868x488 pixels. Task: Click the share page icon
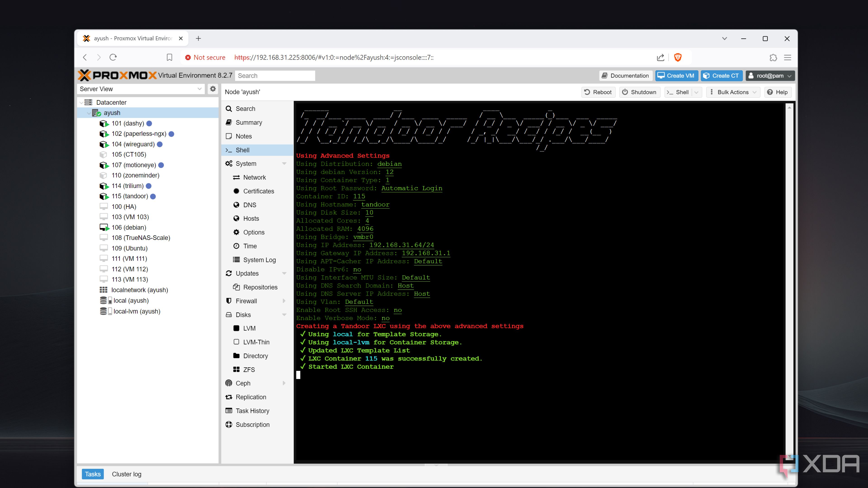660,58
